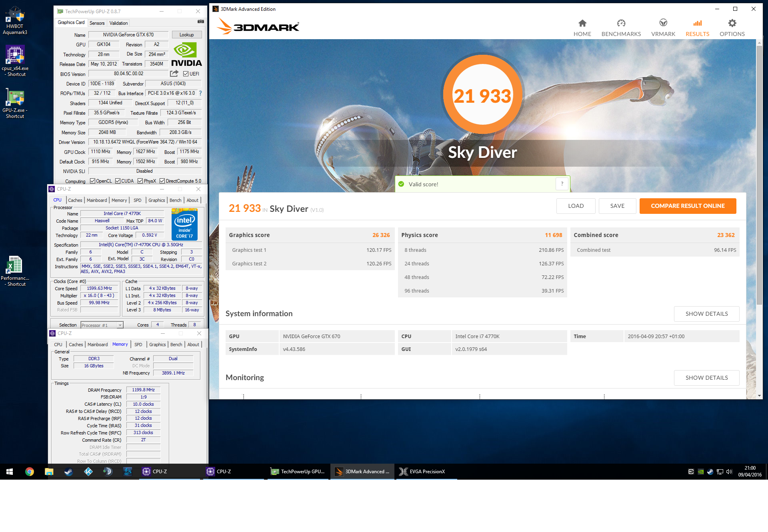Click the SAVE button

(617, 206)
